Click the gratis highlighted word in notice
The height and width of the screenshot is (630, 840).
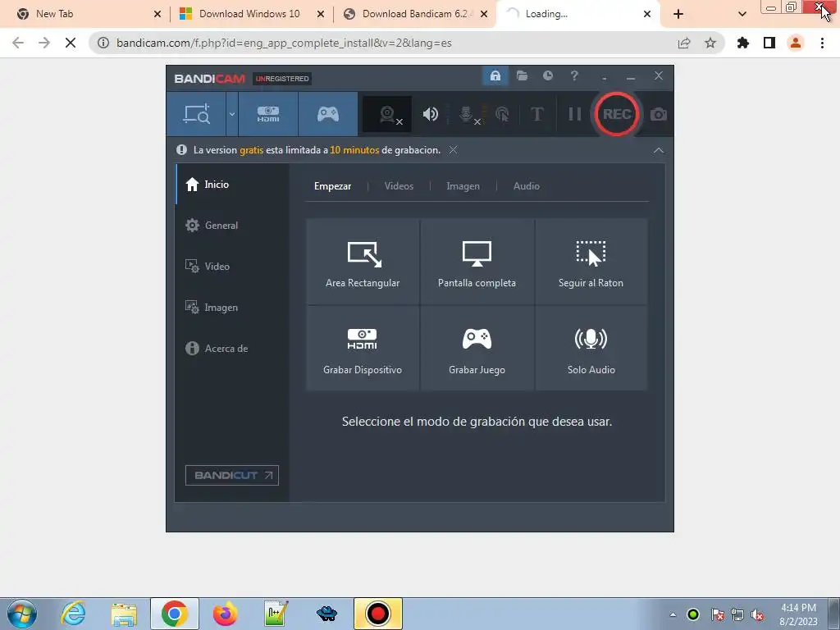(251, 150)
